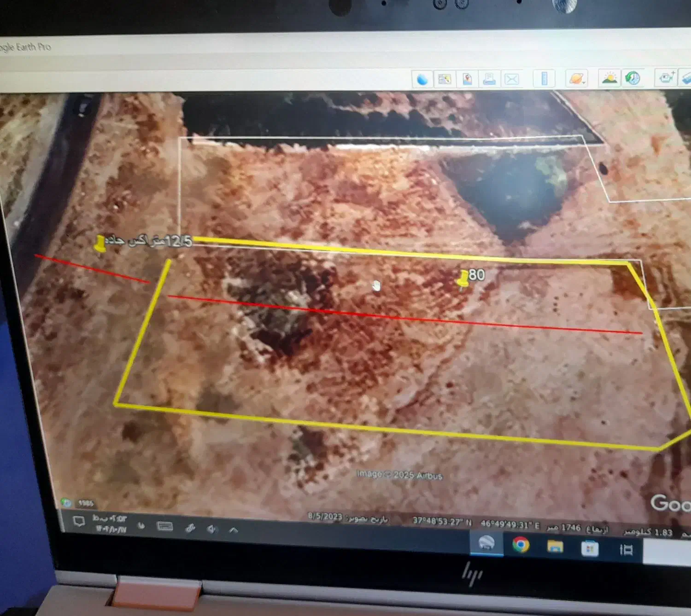The image size is (691, 616).
Task: Open the planets switcher dropdown
Action: (x=577, y=78)
